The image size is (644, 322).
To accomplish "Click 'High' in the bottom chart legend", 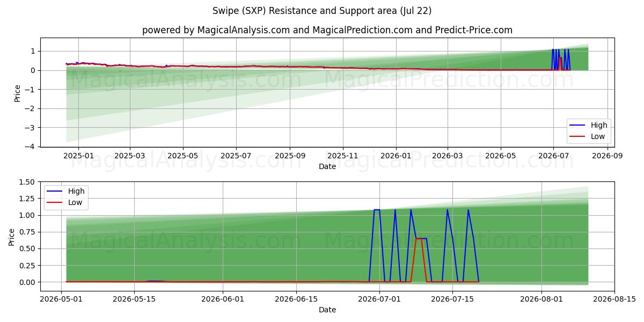I will point(76,191).
